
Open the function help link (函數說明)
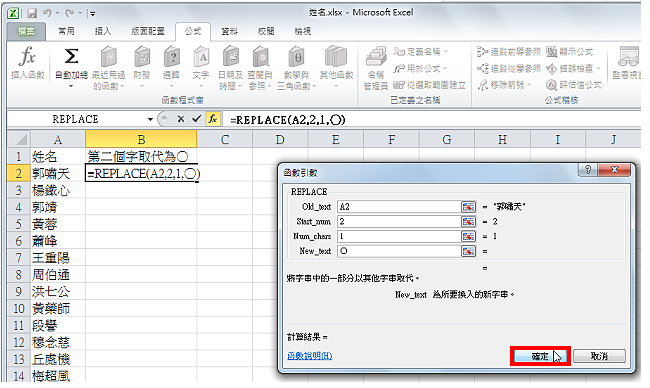[310, 356]
